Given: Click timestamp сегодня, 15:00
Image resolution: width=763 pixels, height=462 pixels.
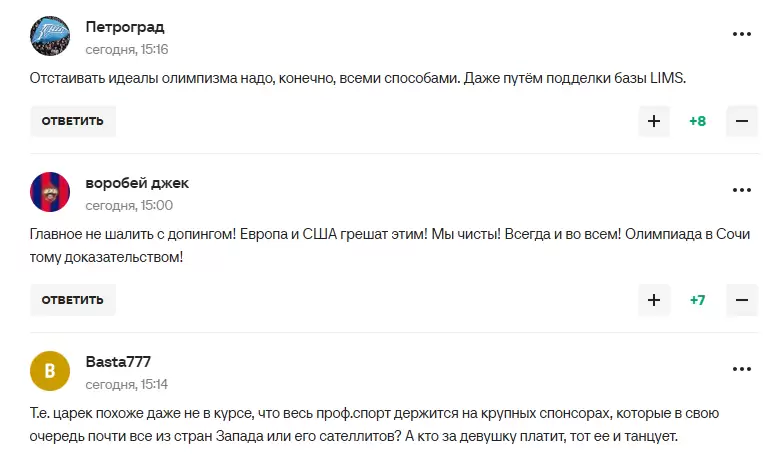Looking at the screenshot, I should point(129,204).
